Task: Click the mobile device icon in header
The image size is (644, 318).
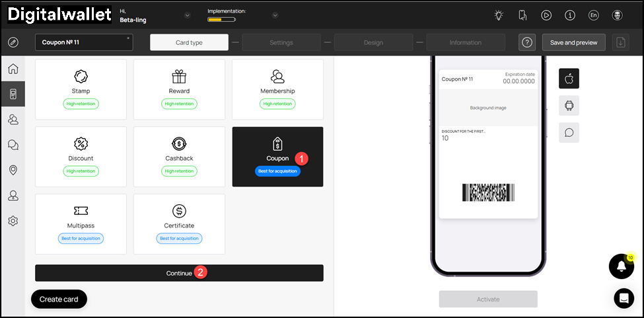Action: 522,16
